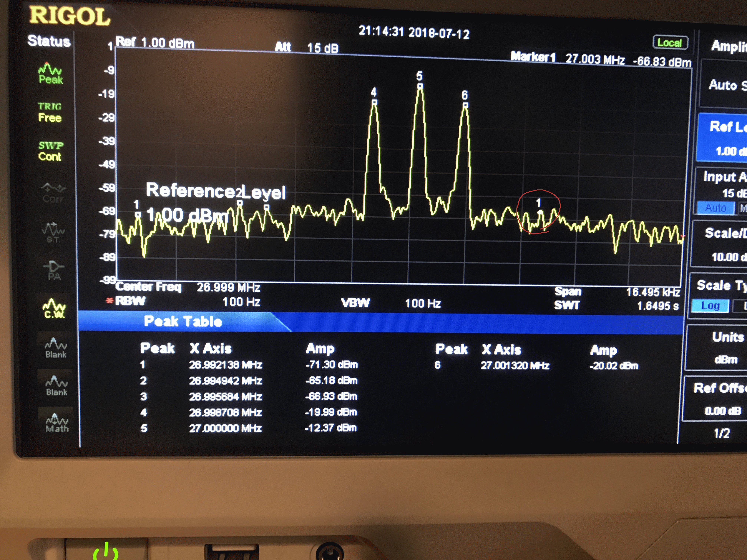Click the 27.000000 MHz peak table entry

coord(226,428)
